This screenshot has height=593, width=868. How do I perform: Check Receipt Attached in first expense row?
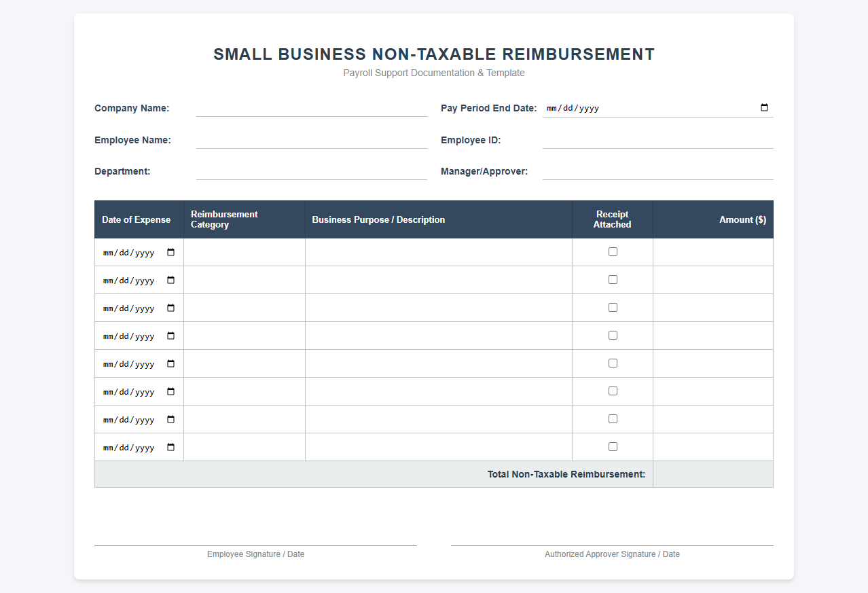pos(613,251)
